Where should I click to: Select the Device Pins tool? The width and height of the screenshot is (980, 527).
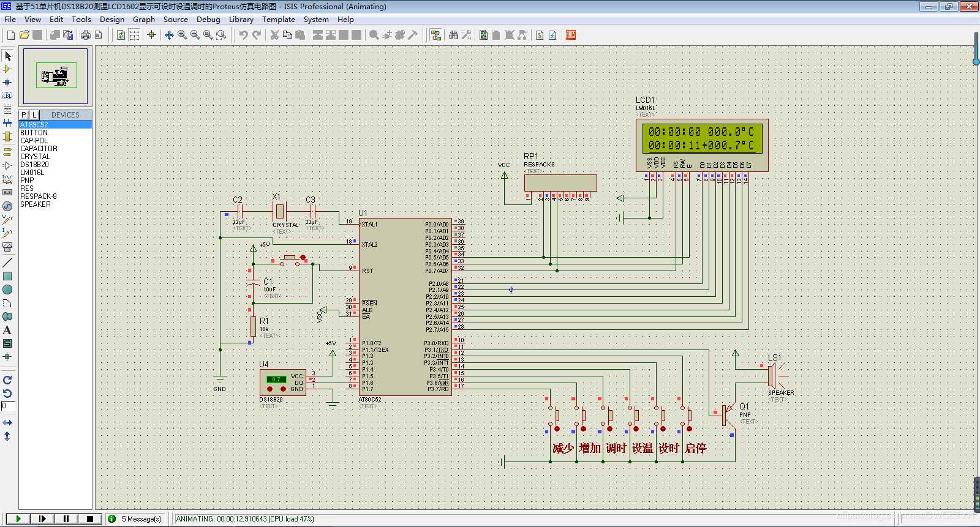pyautogui.click(x=7, y=165)
